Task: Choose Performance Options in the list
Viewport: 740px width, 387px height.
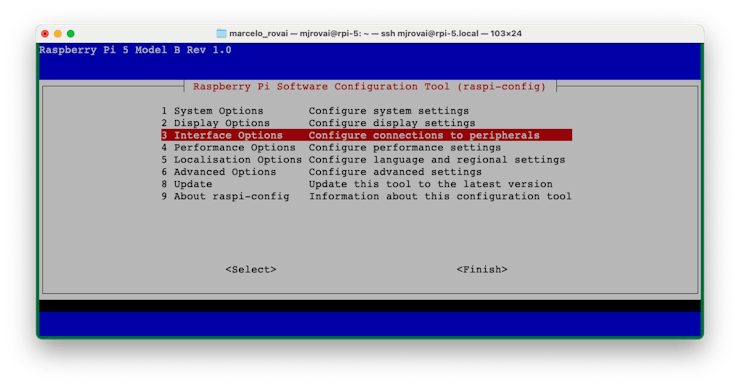Action: coord(366,148)
